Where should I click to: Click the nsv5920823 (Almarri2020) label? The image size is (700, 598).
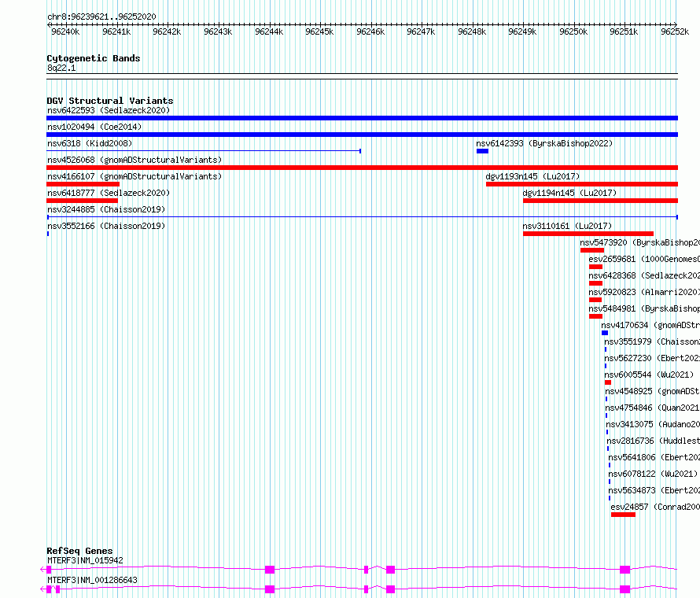coord(644,292)
